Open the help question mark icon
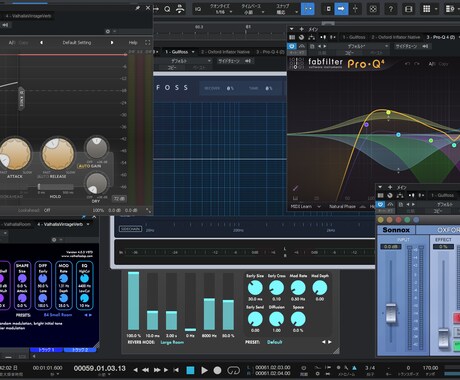The image size is (460, 380). pos(391,9)
